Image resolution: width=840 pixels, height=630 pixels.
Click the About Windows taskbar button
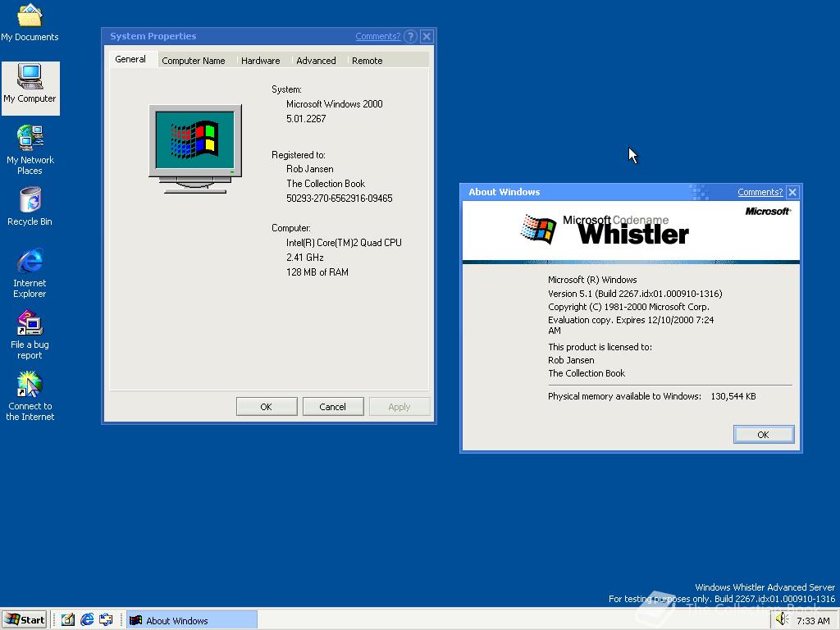point(192,620)
